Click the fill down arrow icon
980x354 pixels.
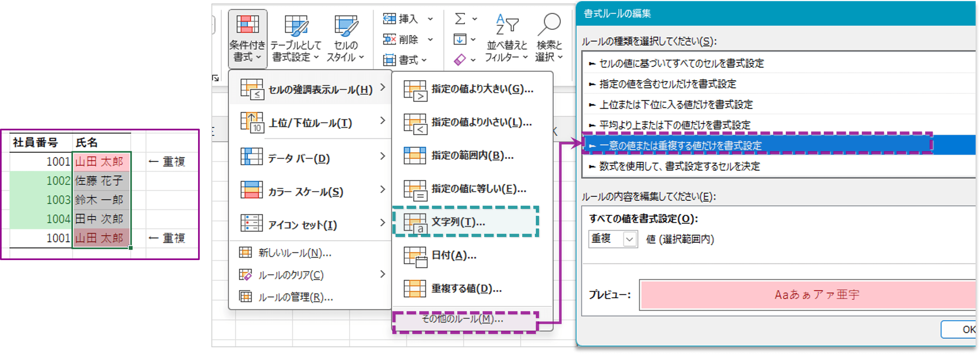tap(460, 39)
